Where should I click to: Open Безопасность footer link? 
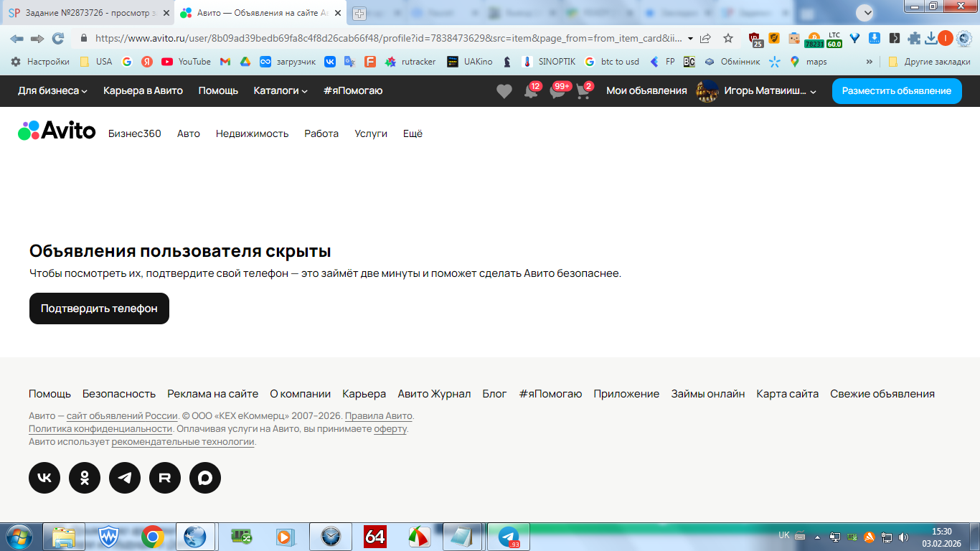[x=119, y=394]
